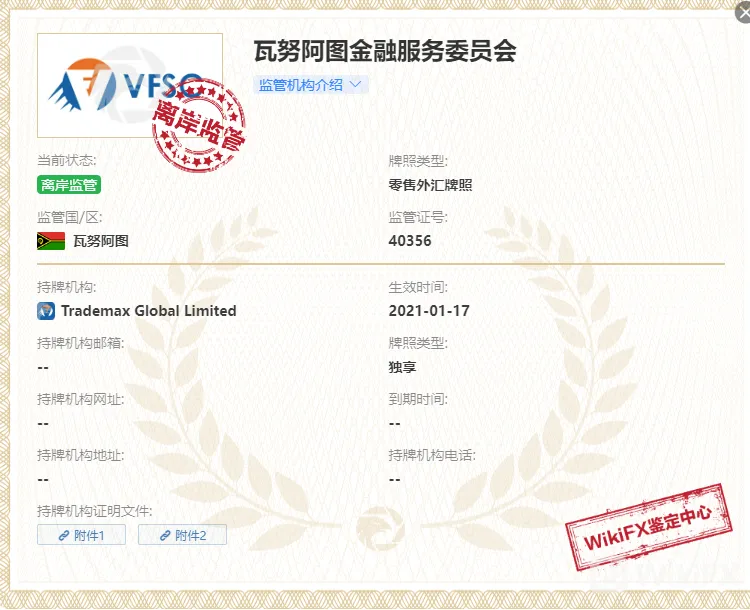Click the title 瓦努阿图金融服务委员会
Screen dimensions: 750x610
tap(385, 51)
